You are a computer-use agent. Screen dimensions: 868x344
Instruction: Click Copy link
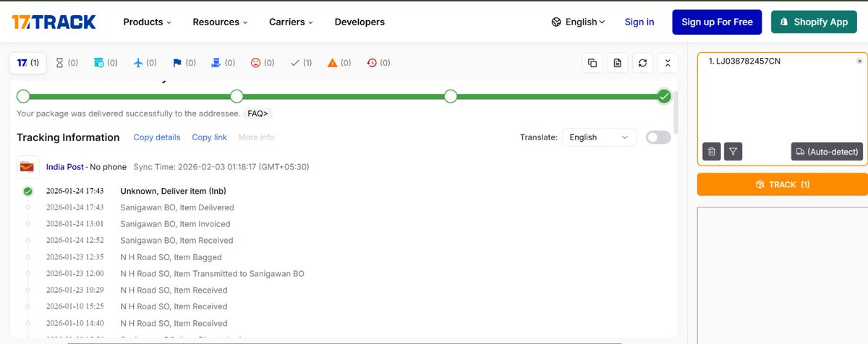point(209,137)
